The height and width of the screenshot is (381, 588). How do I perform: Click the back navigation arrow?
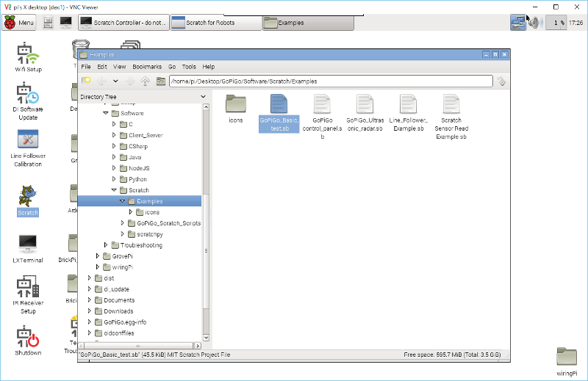coord(101,81)
